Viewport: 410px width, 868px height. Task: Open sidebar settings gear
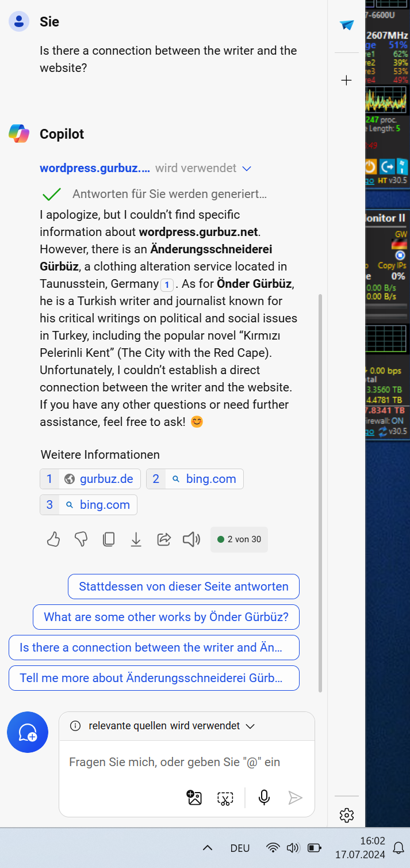pos(346,815)
